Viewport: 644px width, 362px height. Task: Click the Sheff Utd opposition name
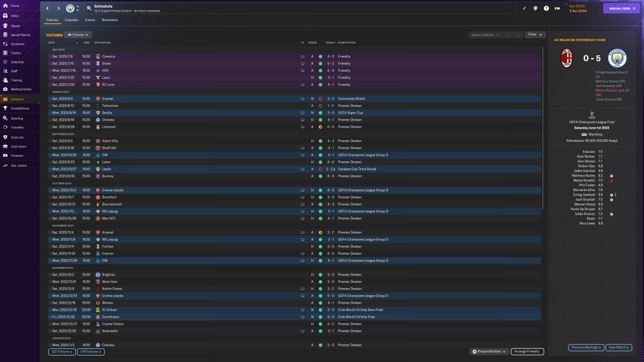tap(109, 148)
